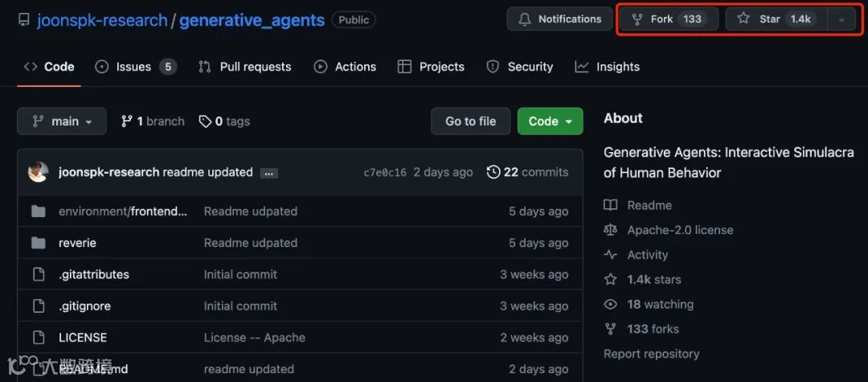Open the Insights tab
Image resolution: width=868 pixels, height=382 pixels.
click(x=607, y=67)
